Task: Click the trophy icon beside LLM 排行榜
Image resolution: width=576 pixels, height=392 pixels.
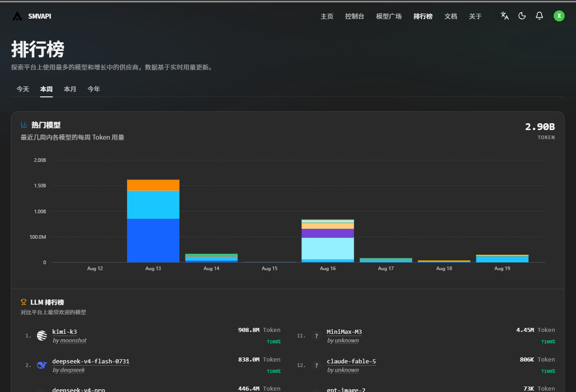Action: click(24, 302)
